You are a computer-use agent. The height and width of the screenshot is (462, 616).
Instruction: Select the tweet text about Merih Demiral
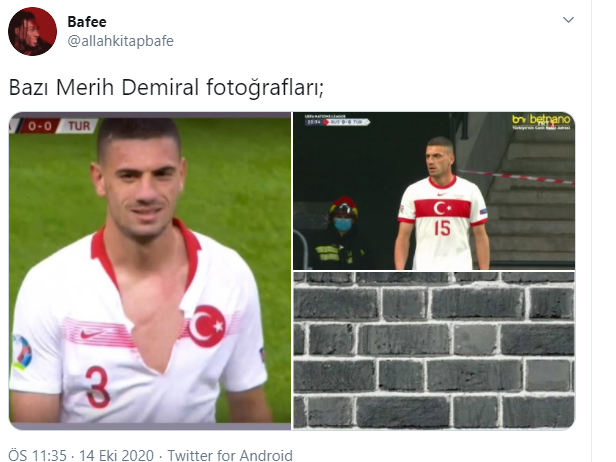pos(166,87)
